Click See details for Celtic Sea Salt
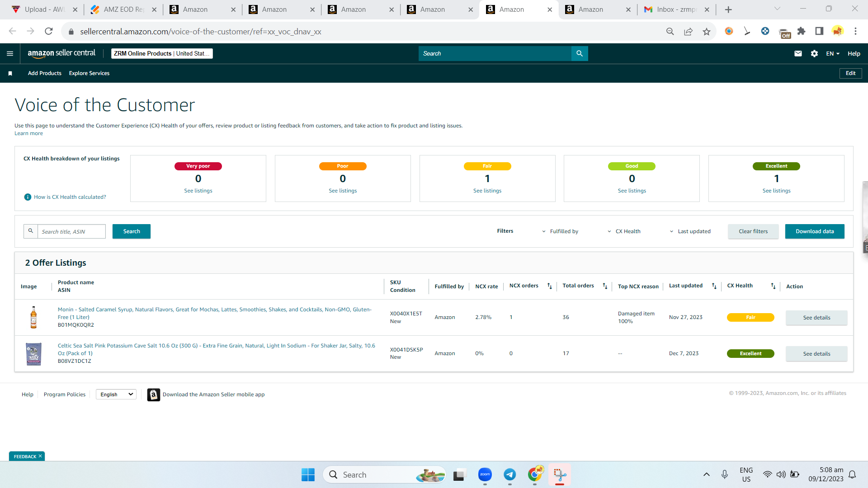Image resolution: width=868 pixels, height=488 pixels. click(x=816, y=354)
